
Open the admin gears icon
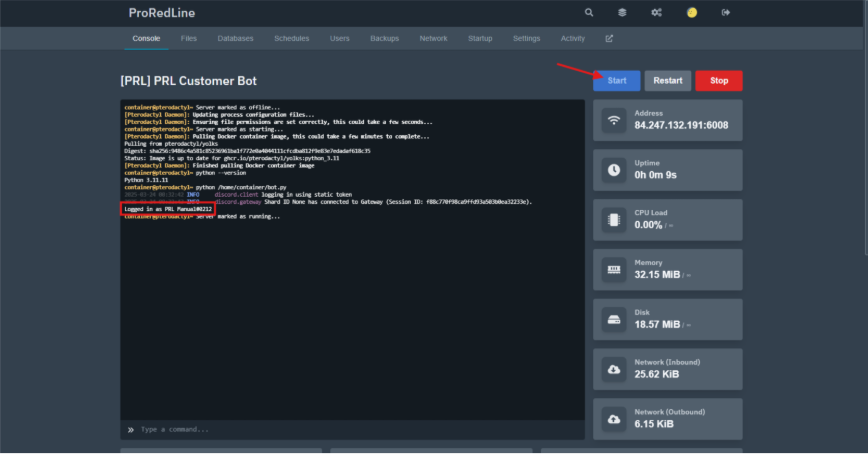[x=657, y=12]
